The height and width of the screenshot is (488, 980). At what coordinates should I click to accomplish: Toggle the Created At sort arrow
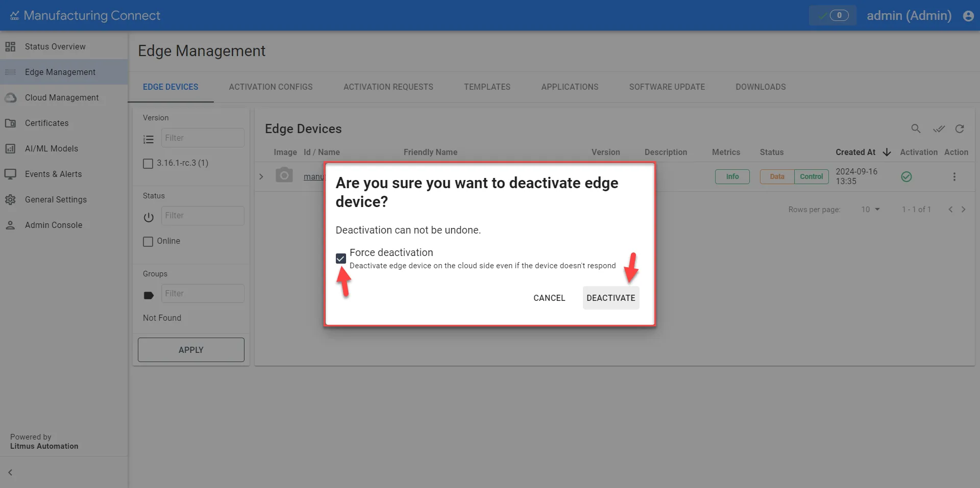point(887,152)
